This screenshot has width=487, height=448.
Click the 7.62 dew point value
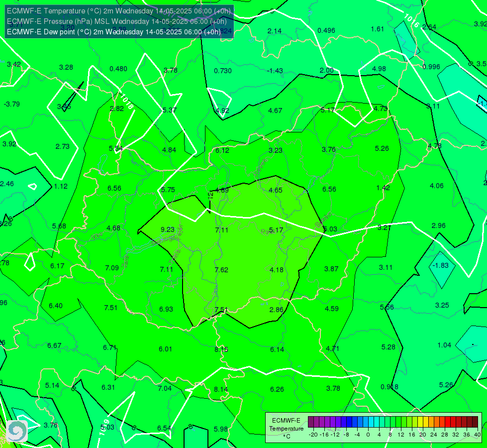pyautogui.click(x=221, y=269)
